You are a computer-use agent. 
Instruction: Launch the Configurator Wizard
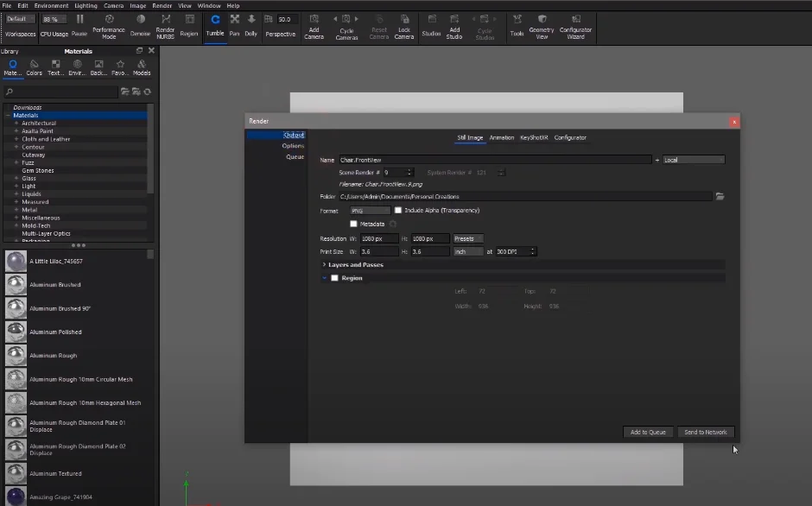pos(576,19)
